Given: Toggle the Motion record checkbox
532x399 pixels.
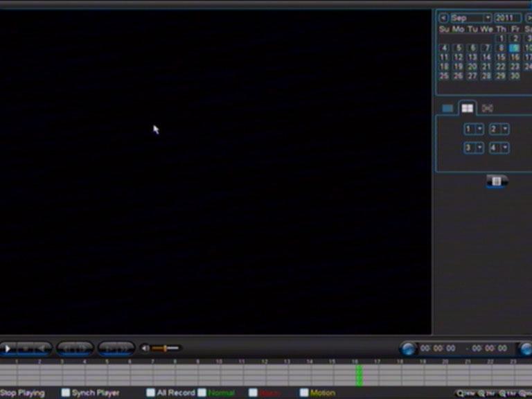Looking at the screenshot, I should click(304, 393).
